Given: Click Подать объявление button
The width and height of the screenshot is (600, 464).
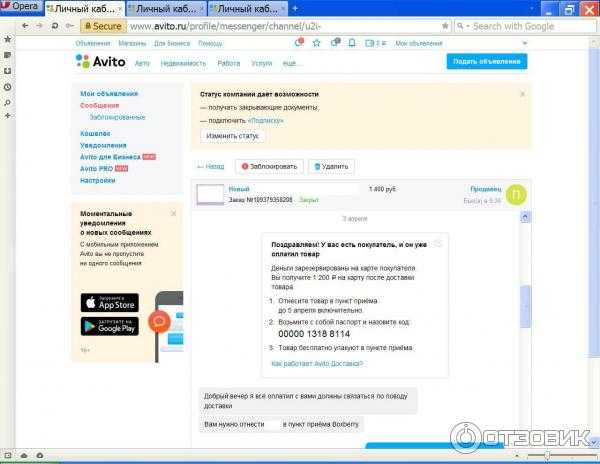Looking at the screenshot, I should [x=487, y=61].
